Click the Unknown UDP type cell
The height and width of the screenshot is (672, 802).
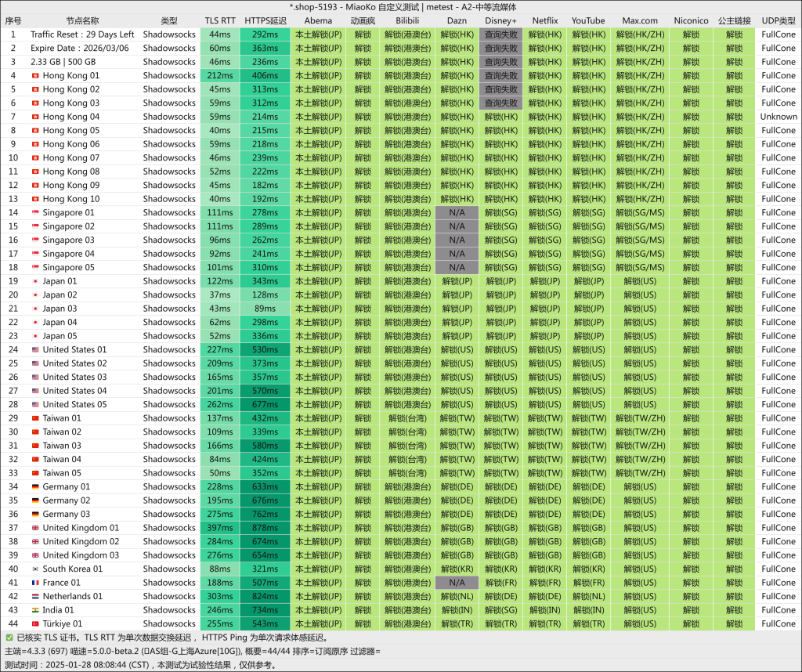(778, 117)
